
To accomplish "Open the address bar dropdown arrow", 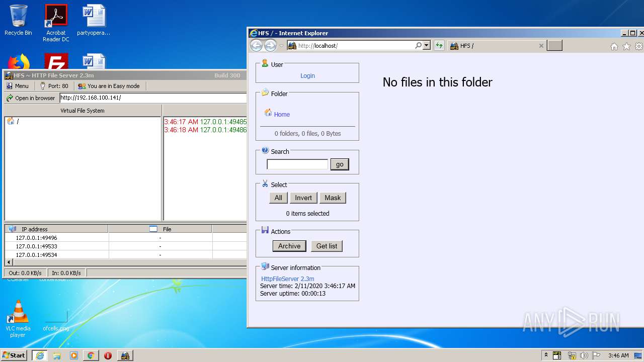I will click(x=427, y=46).
